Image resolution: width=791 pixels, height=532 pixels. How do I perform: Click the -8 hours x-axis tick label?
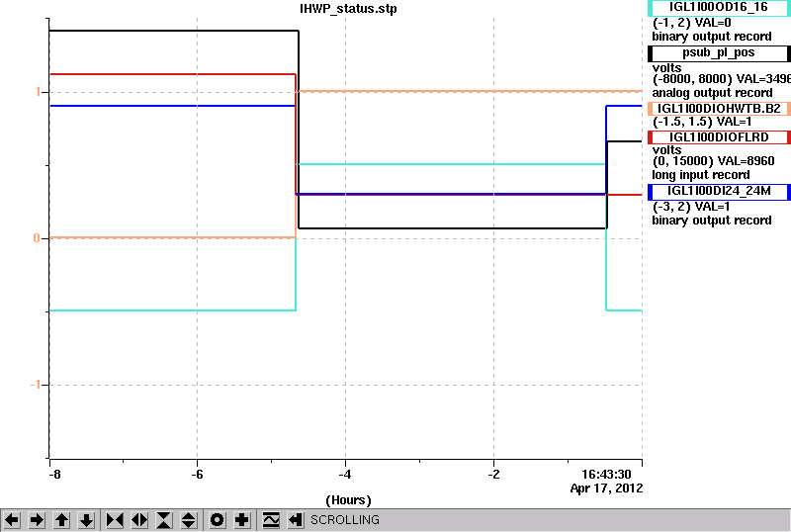click(x=54, y=475)
